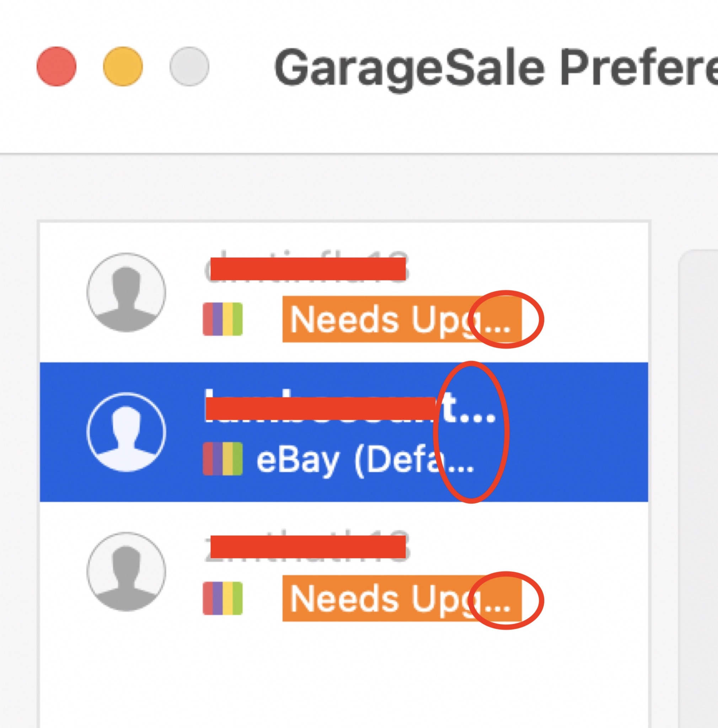This screenshot has width=718, height=728.
Task: Click the orange Needs Upgrade badge on the top account
Action: point(402,319)
